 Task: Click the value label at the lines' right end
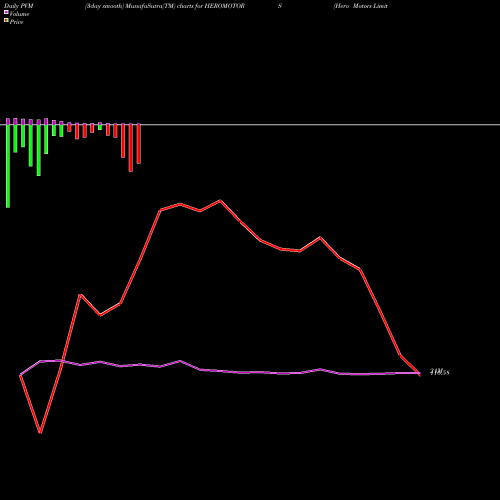tap(440, 372)
